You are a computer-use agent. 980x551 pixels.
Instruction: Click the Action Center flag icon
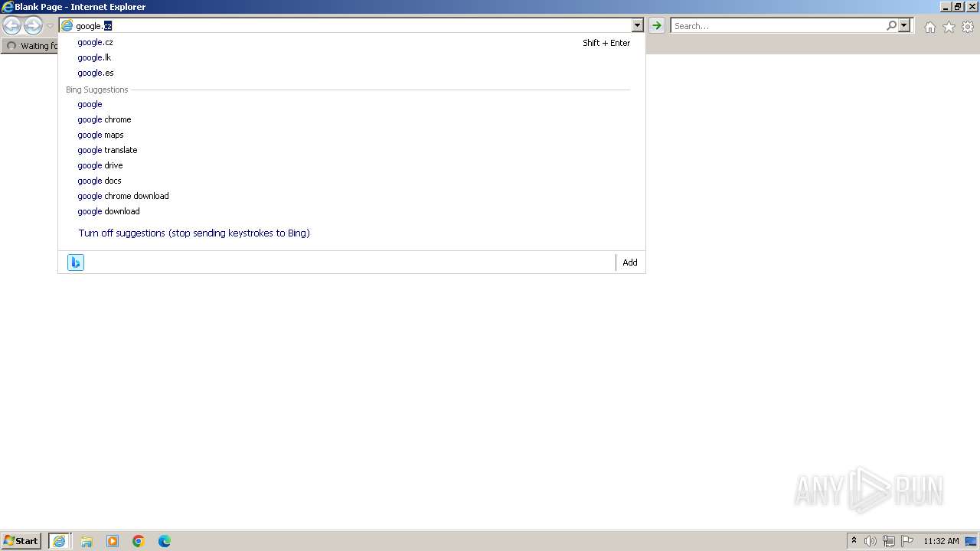point(907,541)
